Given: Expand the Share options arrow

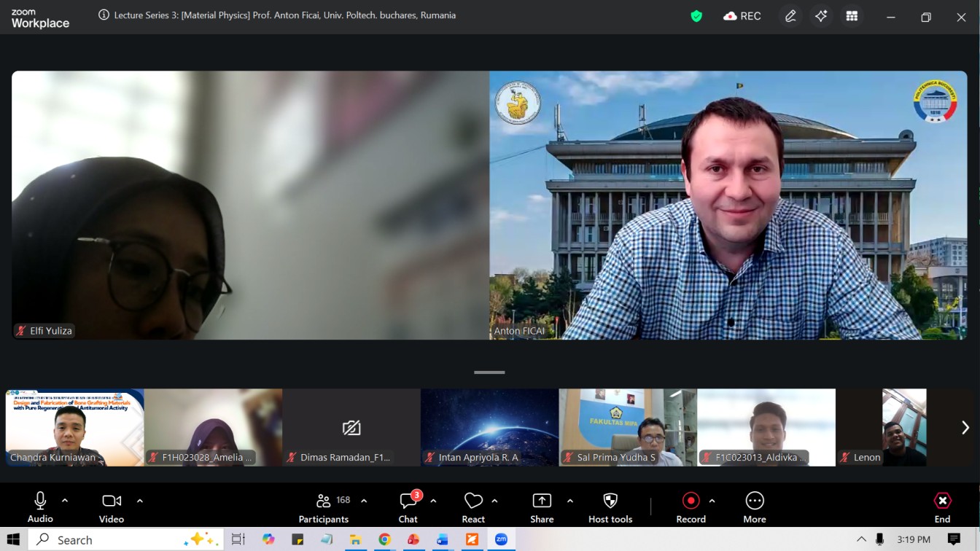Looking at the screenshot, I should tap(570, 501).
